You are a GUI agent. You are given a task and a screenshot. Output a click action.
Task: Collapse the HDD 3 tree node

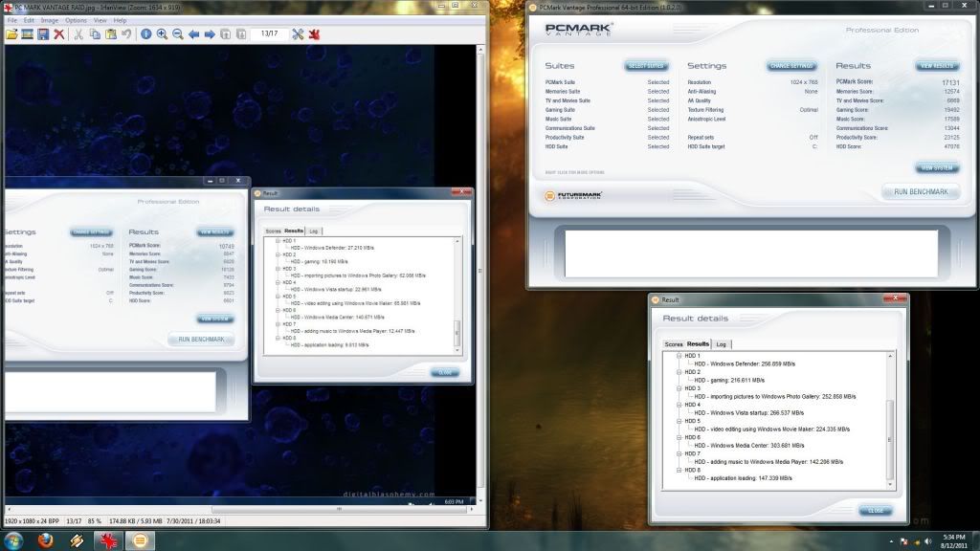(679, 388)
